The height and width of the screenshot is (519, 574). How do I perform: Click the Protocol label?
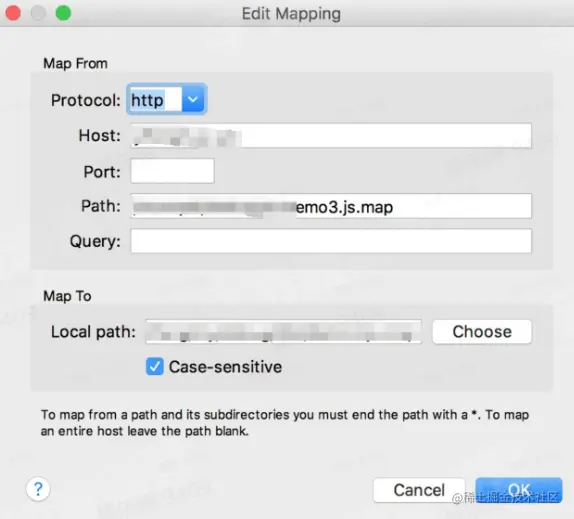click(x=86, y=100)
